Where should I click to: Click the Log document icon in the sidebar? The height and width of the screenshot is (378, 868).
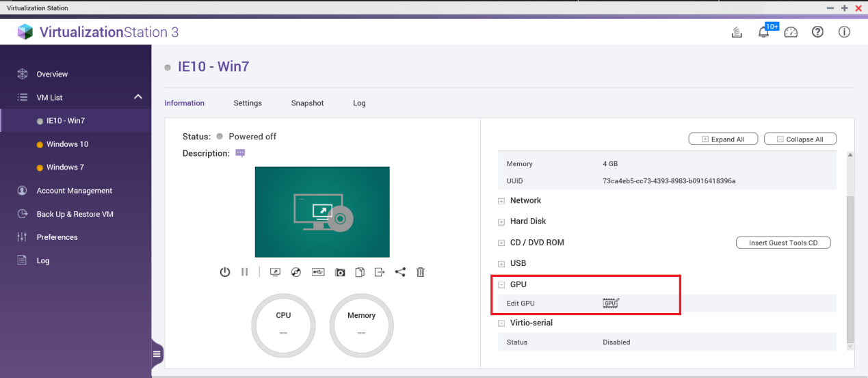[x=22, y=260]
